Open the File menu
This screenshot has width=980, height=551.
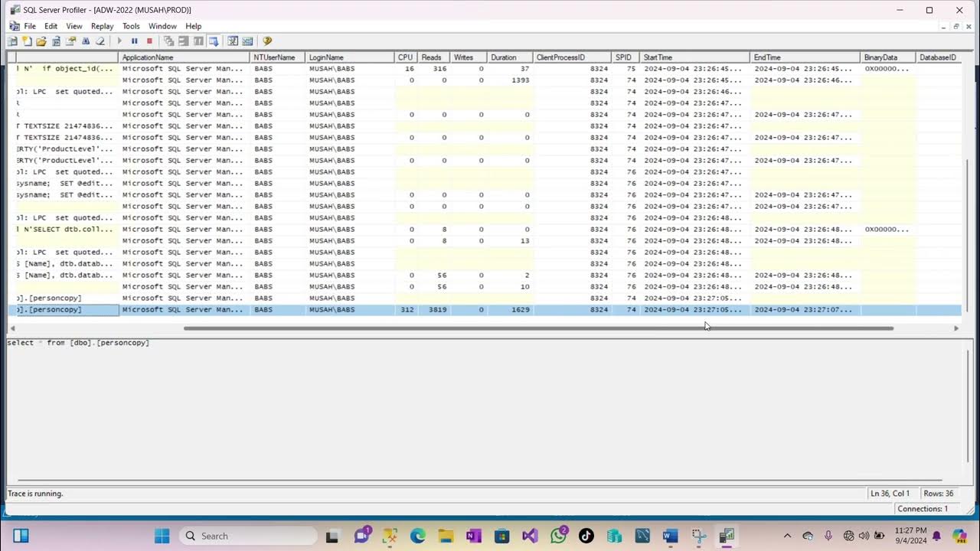click(30, 26)
